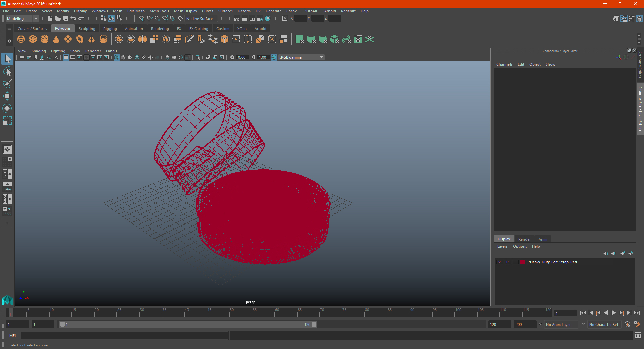Toggle playback P of Heavy_Duty_Belt_Strap_Red layer

point(507,262)
